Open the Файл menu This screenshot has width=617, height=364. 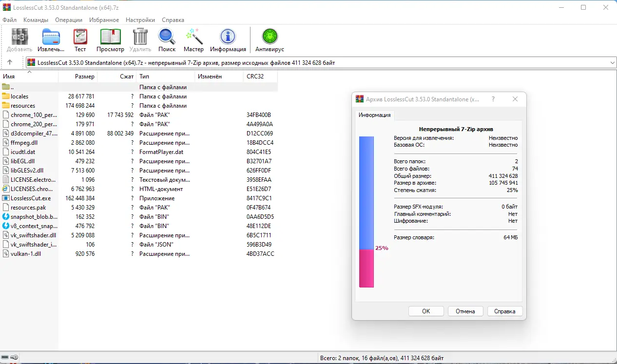(x=10, y=20)
